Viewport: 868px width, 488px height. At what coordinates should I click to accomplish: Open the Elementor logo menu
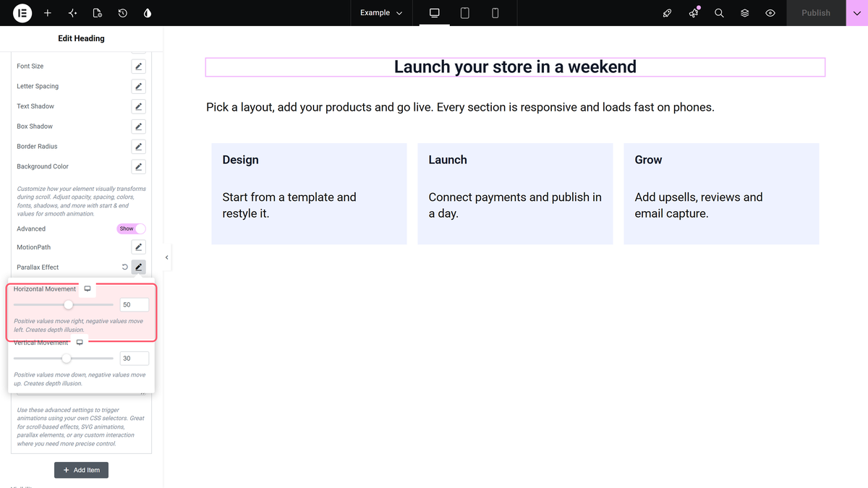22,13
